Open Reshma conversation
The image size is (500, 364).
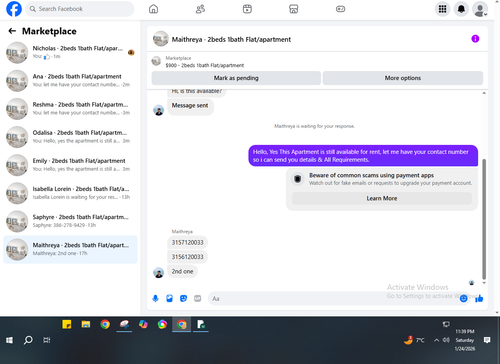(x=70, y=109)
